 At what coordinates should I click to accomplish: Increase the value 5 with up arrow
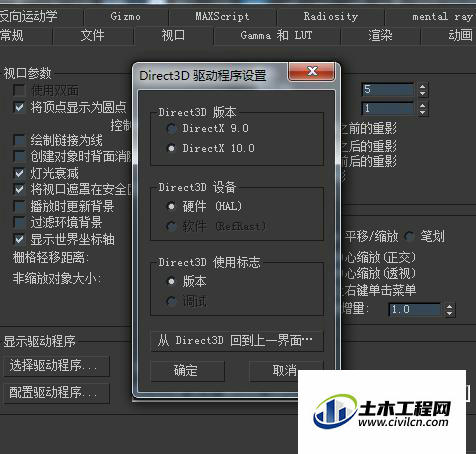[423, 86]
